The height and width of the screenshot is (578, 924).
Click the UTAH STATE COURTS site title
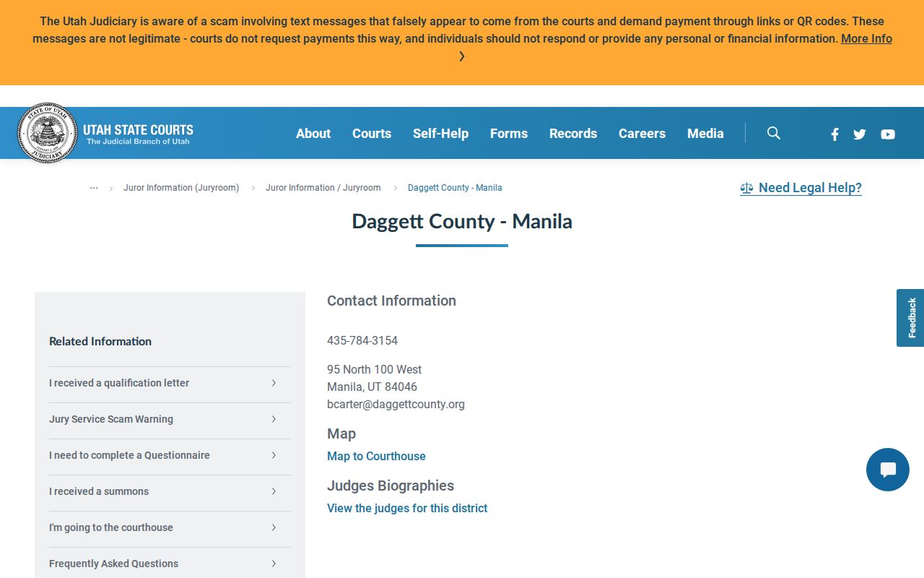point(138,130)
